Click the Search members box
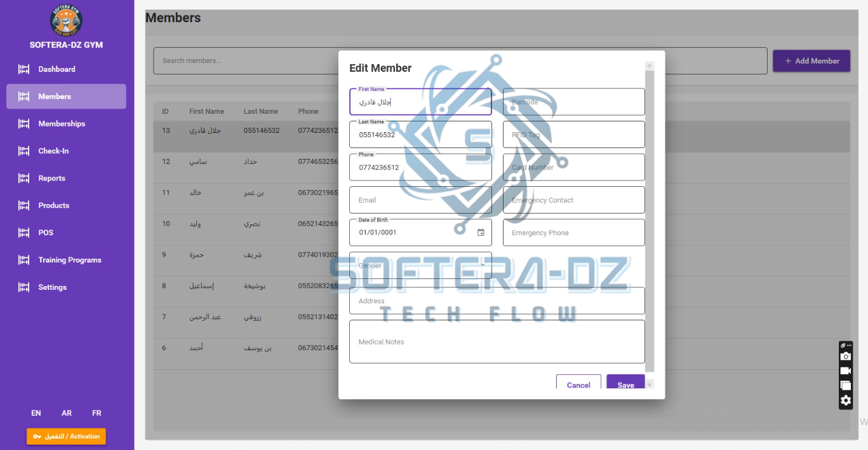This screenshot has width=868, height=450. click(x=460, y=61)
